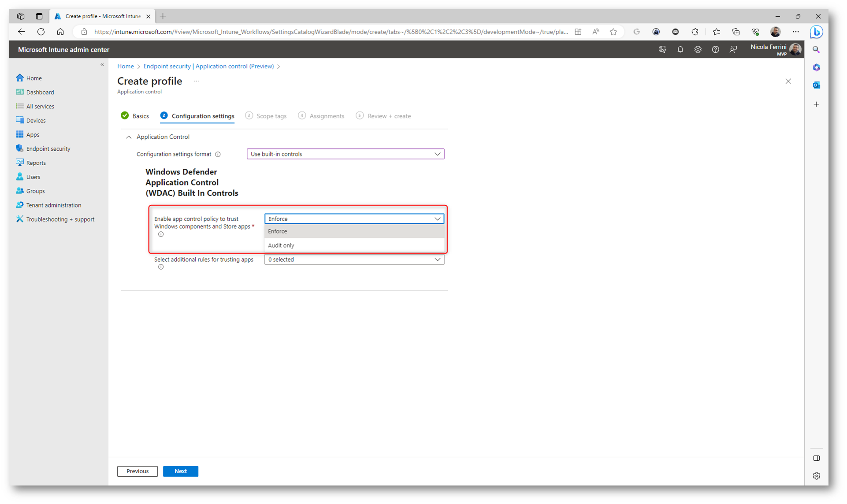
Task: Go to Review + create step
Action: click(x=383, y=116)
